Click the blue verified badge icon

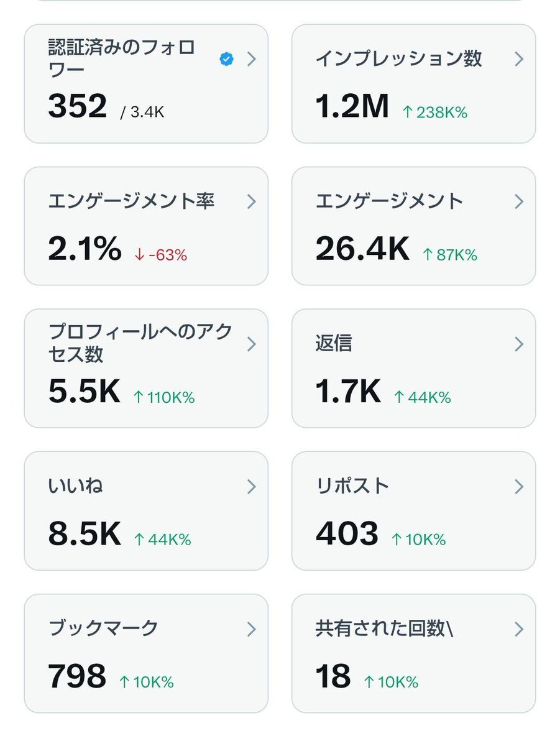point(227,60)
